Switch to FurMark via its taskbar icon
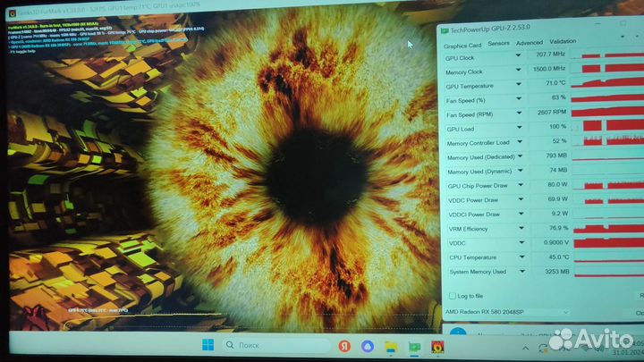644x362 pixels. (x=438, y=347)
